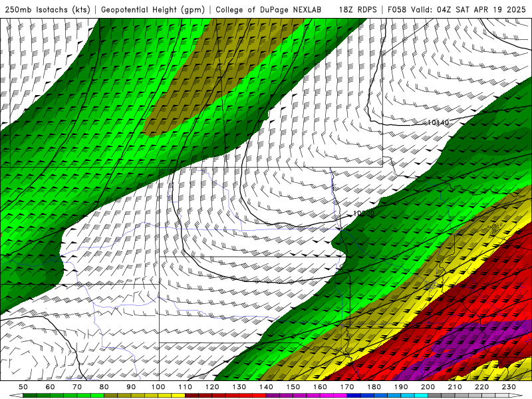532x399 pixels.
Task: Click the 210 kts color bar label
Action: (x=455, y=387)
